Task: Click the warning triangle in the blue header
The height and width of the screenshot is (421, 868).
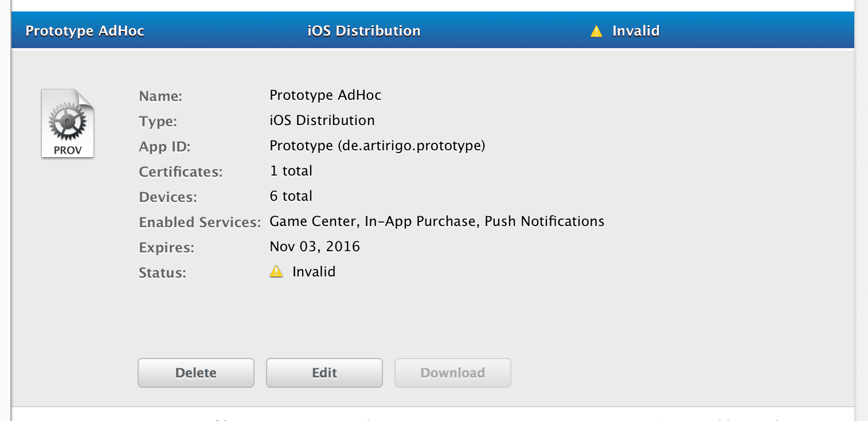Action: tap(596, 31)
